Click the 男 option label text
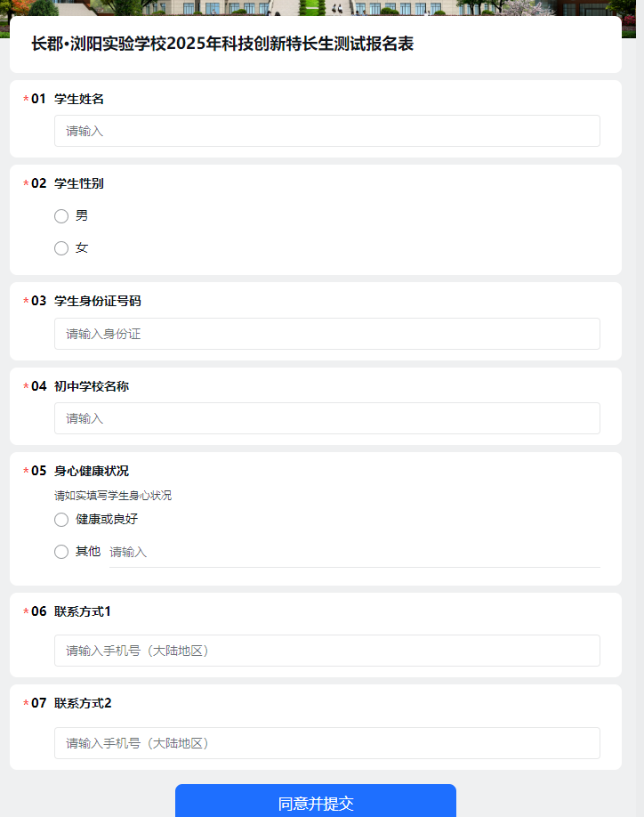 [82, 215]
